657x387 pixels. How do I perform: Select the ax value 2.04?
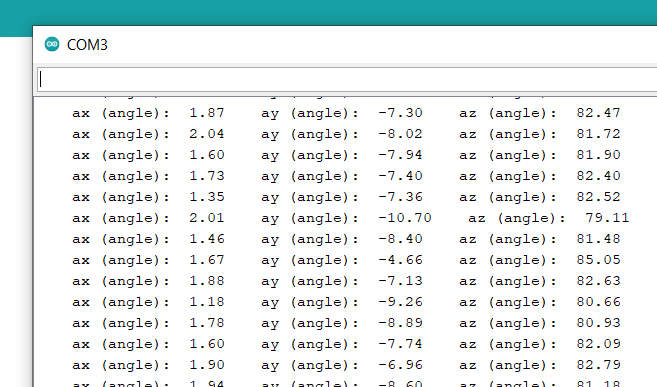tap(207, 134)
